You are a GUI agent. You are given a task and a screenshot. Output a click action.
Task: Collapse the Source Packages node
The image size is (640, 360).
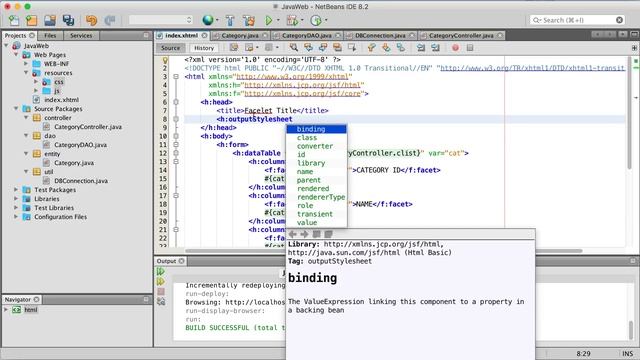[16, 109]
